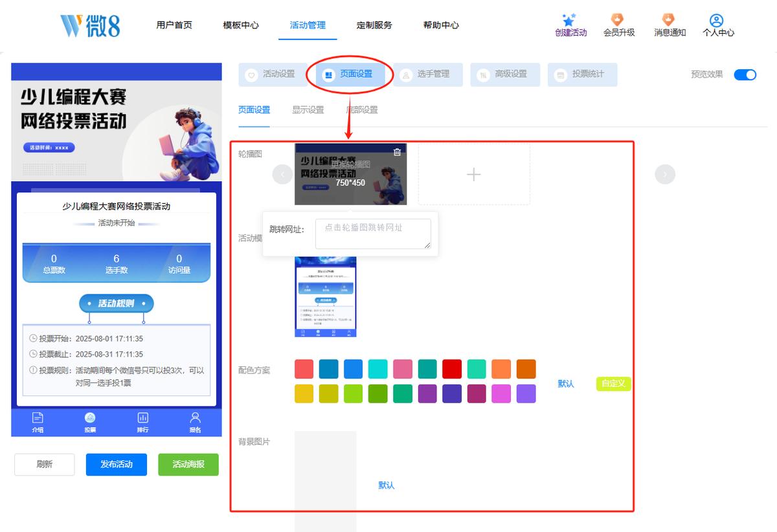Open the 消息通知 notification icon
This screenshot has width=777, height=532.
[x=669, y=20]
